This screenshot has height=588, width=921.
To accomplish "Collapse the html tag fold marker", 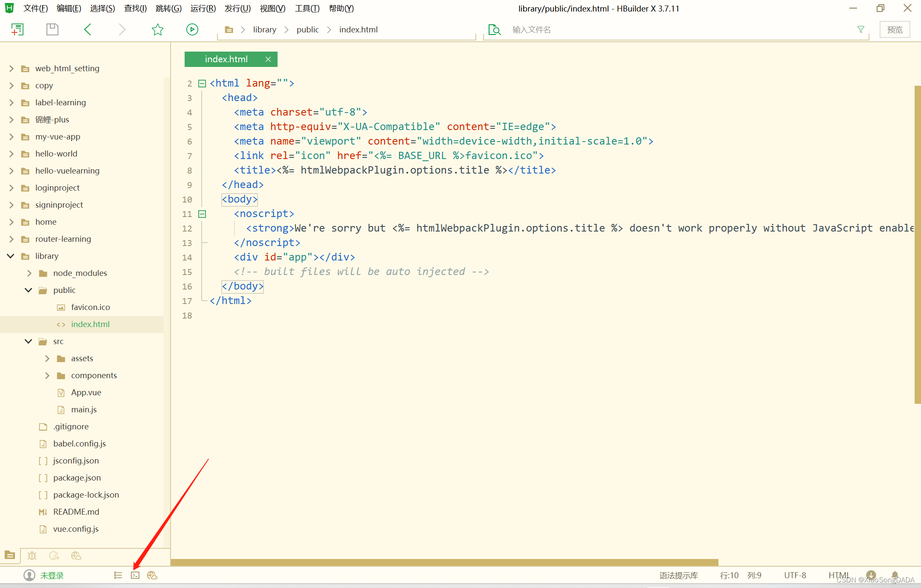I will [202, 83].
